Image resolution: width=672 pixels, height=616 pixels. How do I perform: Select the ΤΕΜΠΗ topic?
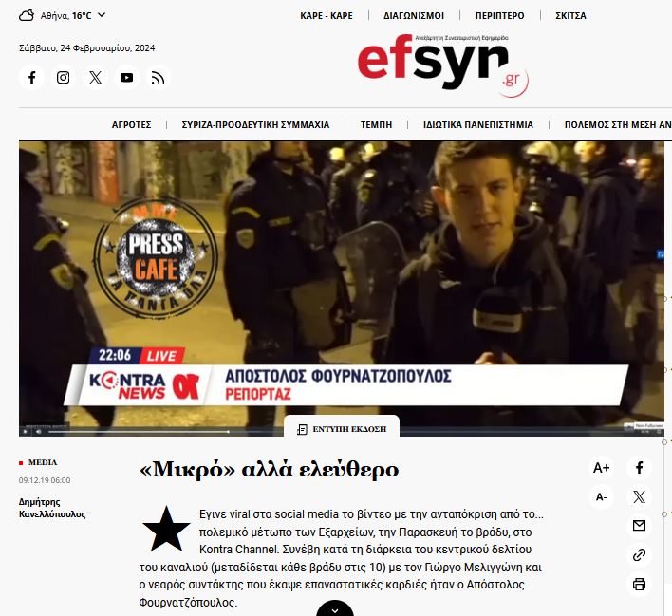coord(376,124)
